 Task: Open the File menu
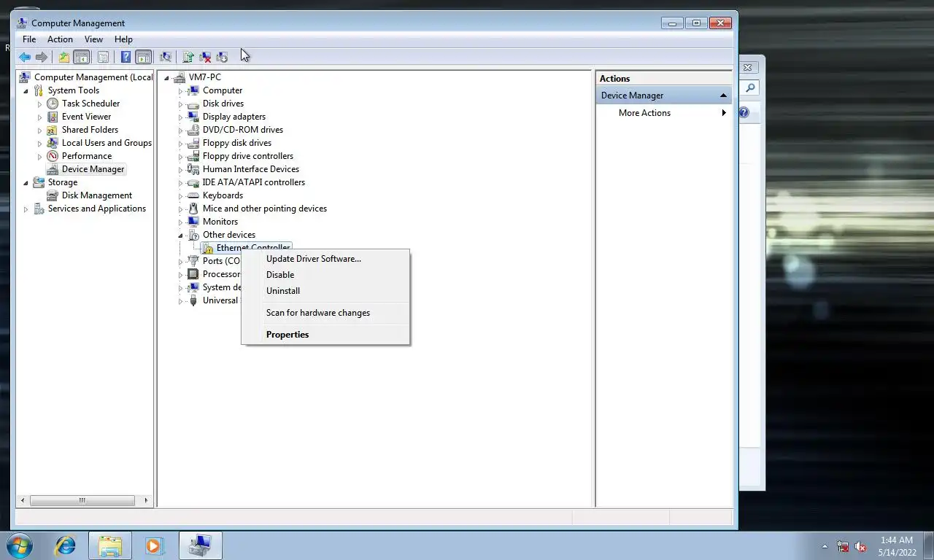click(29, 39)
